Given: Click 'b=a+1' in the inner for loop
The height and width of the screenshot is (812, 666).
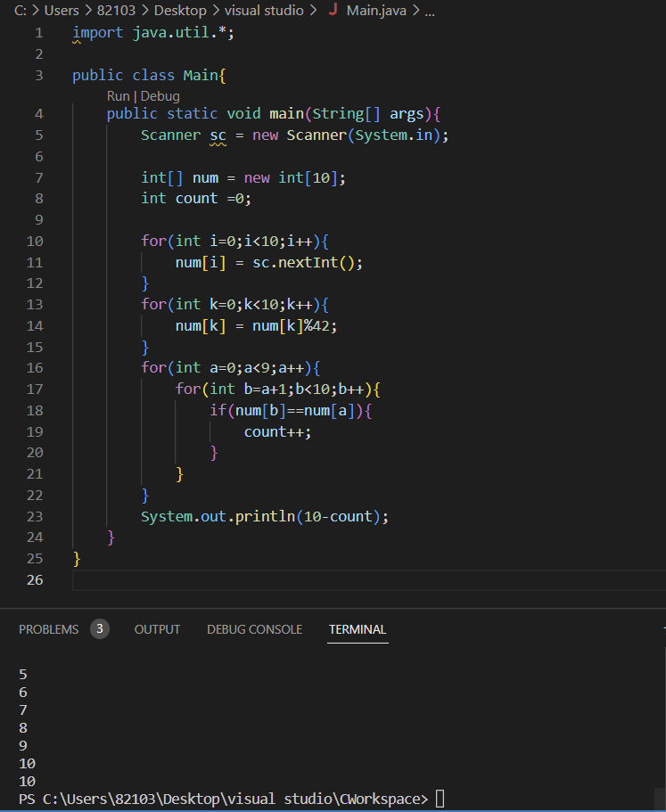Looking at the screenshot, I should (265, 389).
